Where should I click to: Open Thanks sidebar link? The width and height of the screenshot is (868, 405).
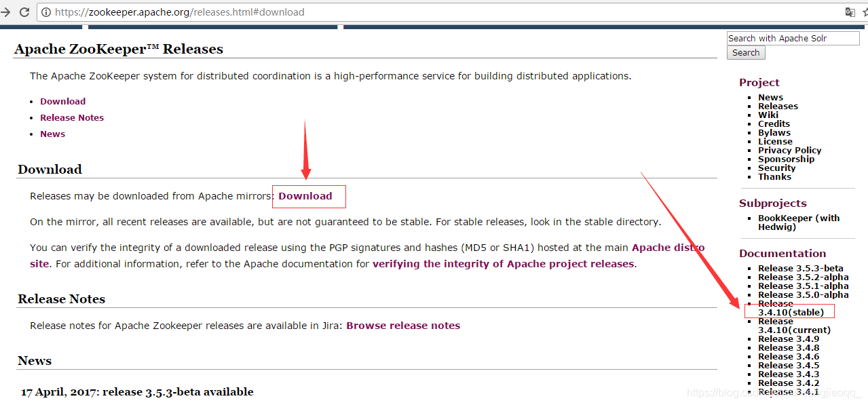coord(774,177)
